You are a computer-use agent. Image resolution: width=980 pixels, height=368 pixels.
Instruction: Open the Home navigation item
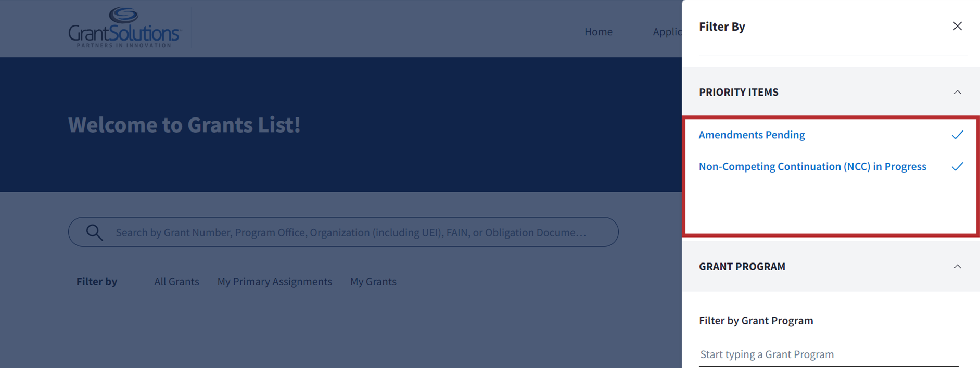pos(598,32)
